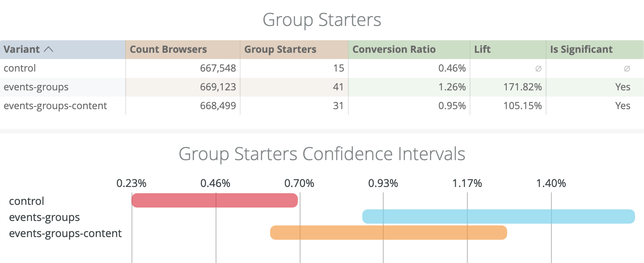Click the red control confidence interval bar

point(215,200)
